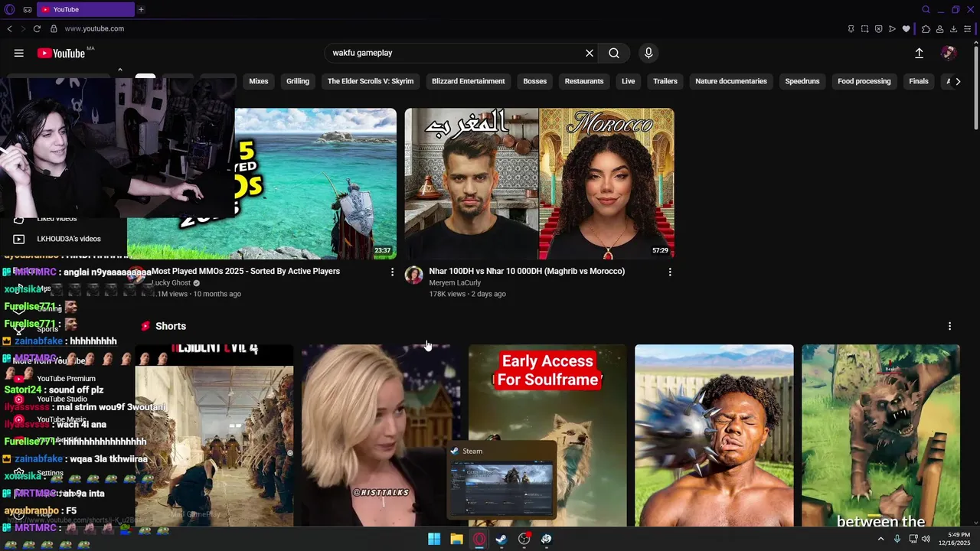
Task: Play the Maghrib vs Morocco video thumbnail
Action: click(540, 184)
